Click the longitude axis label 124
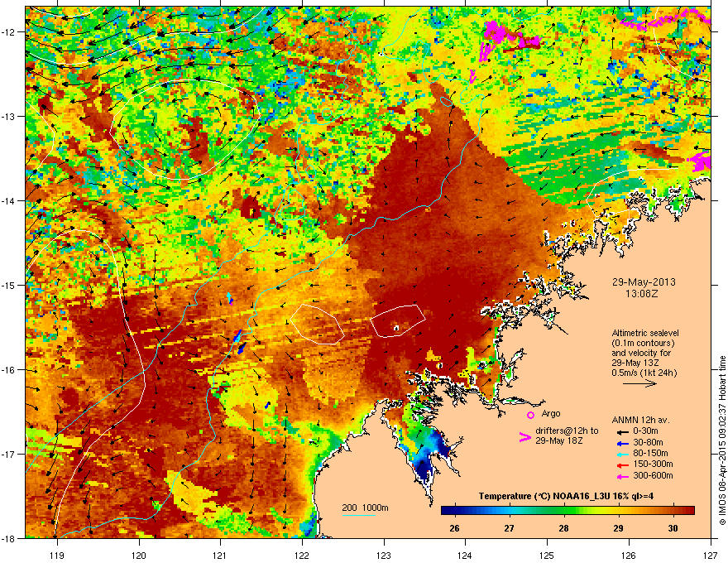This screenshot has height=563, width=728. tap(465, 555)
